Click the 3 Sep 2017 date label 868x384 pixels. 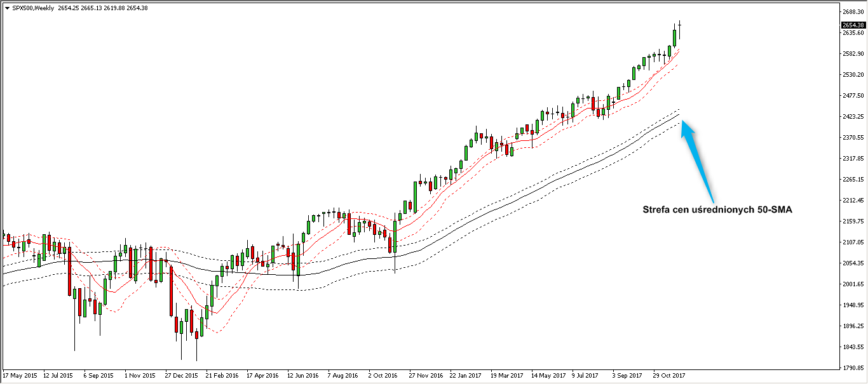(627, 376)
